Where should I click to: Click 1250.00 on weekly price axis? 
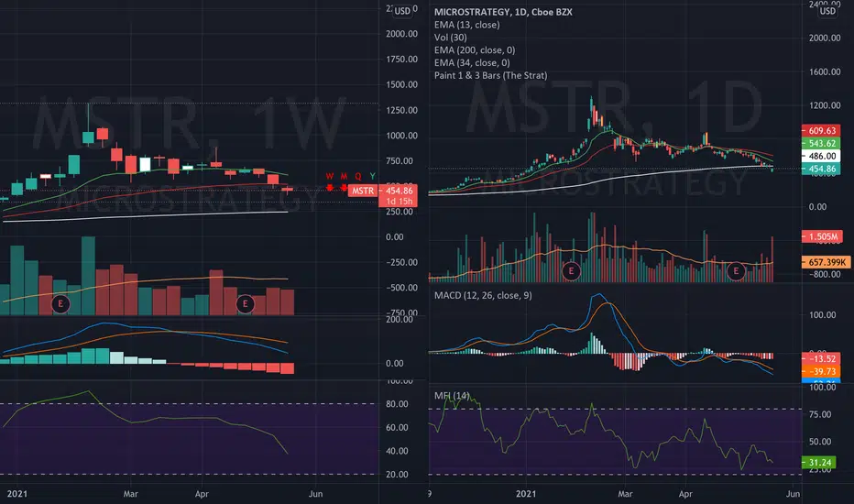click(x=402, y=110)
